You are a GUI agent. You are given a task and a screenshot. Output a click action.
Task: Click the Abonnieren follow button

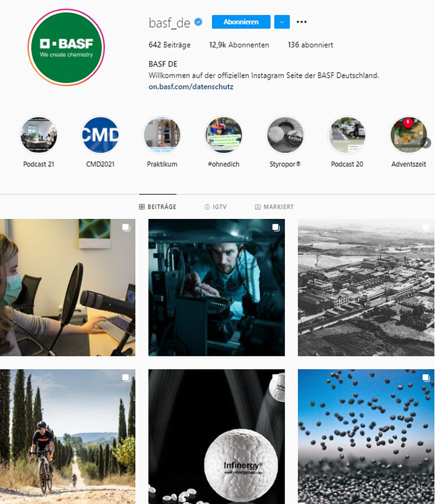point(241,22)
